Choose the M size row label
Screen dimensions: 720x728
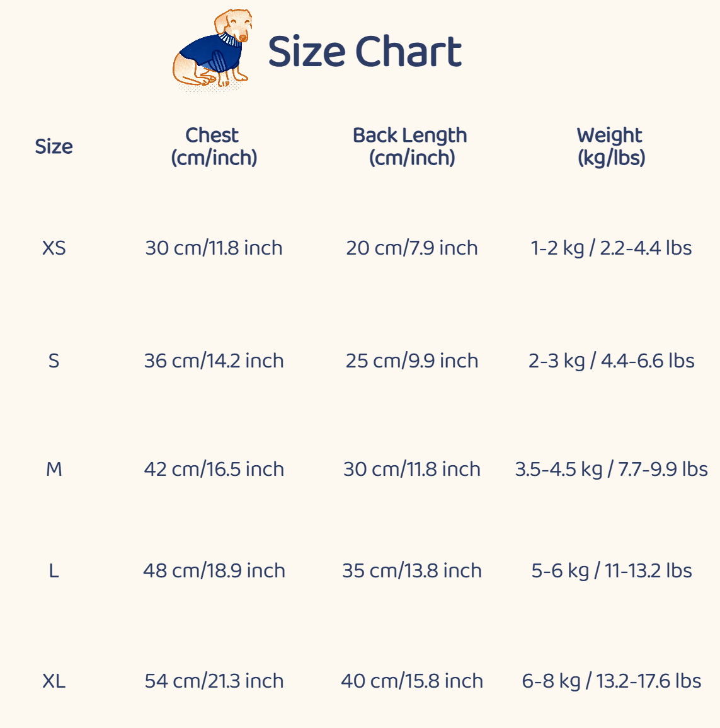click(54, 469)
